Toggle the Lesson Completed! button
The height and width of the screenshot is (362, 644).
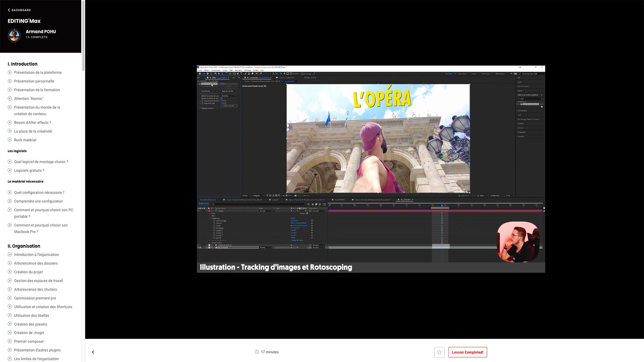click(x=467, y=352)
